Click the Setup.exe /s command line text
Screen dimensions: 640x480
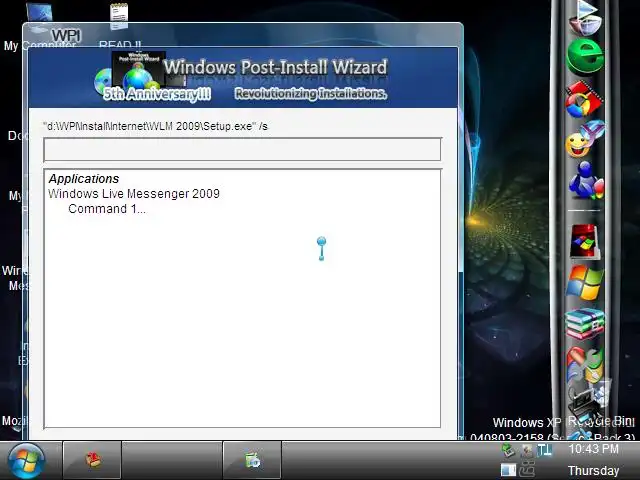point(156,126)
